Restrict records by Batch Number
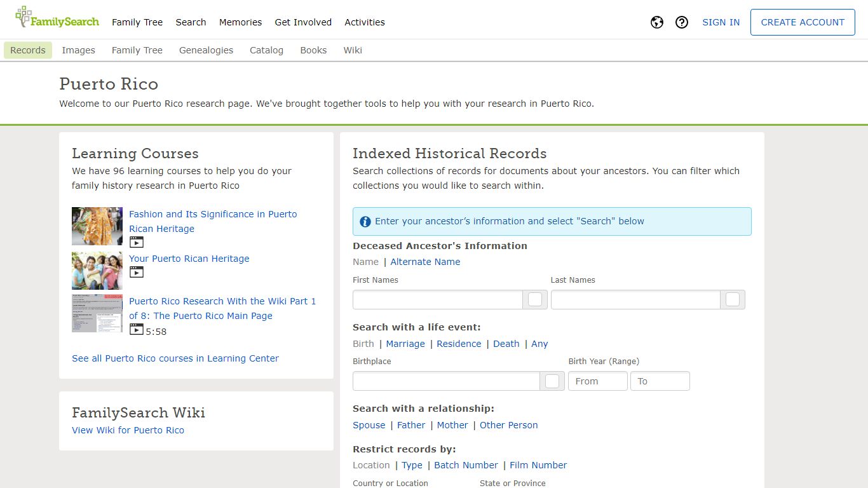Screen dimensions: 868x488 (466, 465)
